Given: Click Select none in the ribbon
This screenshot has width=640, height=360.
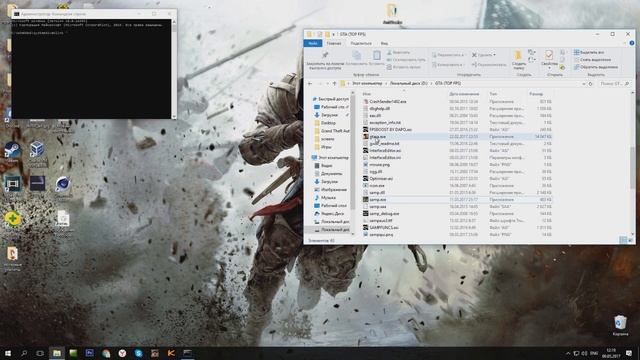Looking at the screenshot, I should click(593, 60).
